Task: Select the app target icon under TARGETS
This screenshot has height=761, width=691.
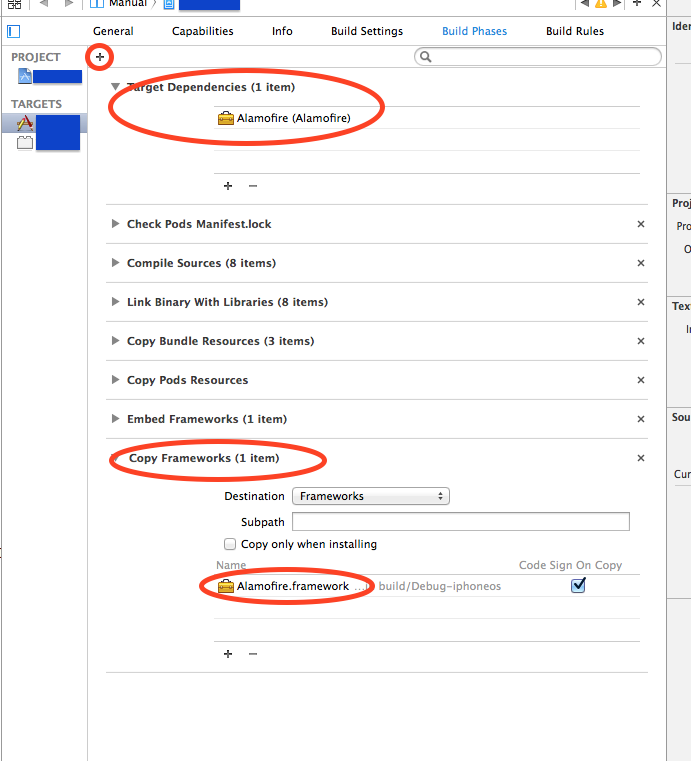Action: (x=25, y=123)
